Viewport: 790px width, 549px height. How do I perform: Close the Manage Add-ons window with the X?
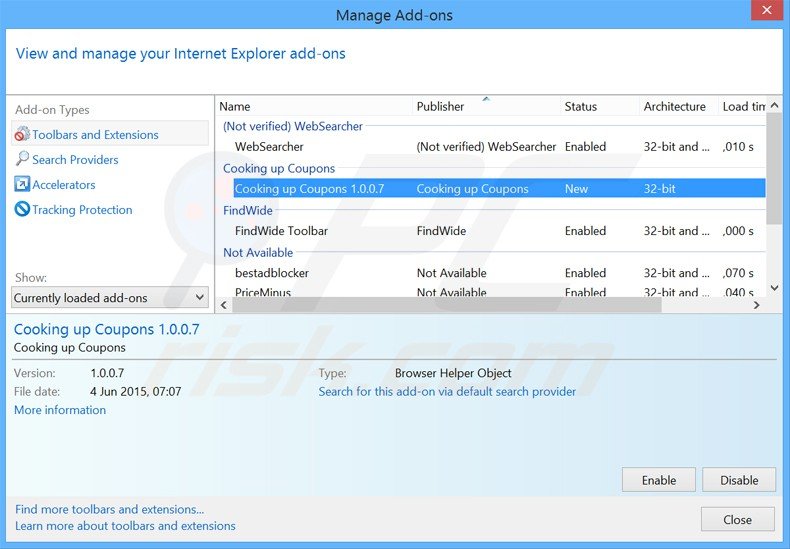pyautogui.click(x=767, y=10)
